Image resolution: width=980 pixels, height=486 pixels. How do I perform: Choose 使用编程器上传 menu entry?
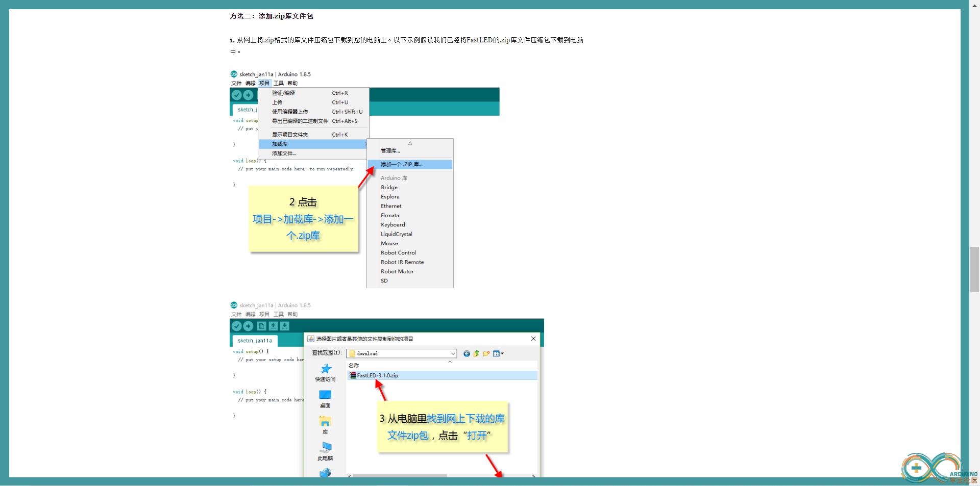pyautogui.click(x=313, y=112)
